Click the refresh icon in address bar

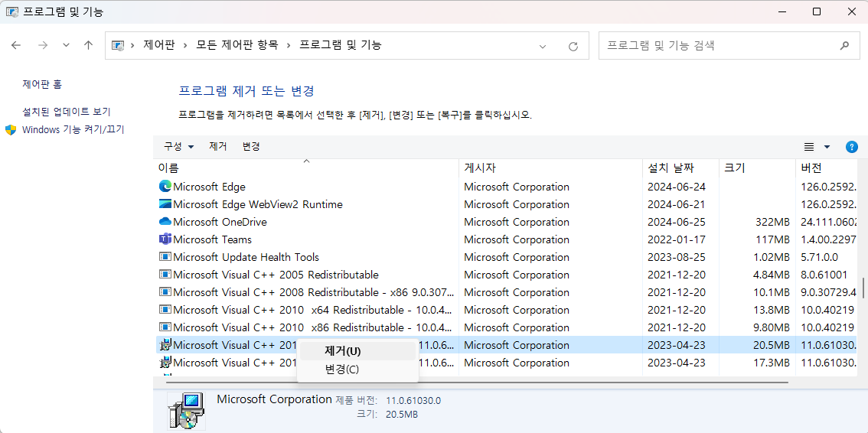point(573,46)
